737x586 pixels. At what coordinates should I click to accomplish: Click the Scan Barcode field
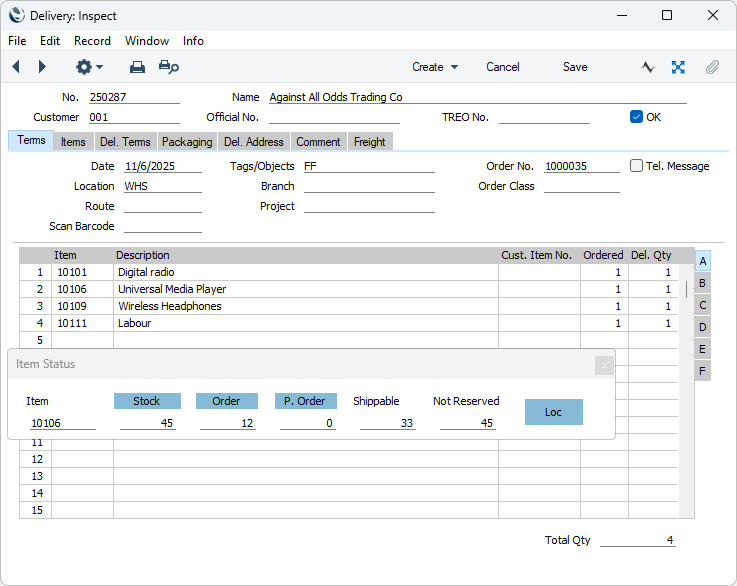(x=163, y=226)
